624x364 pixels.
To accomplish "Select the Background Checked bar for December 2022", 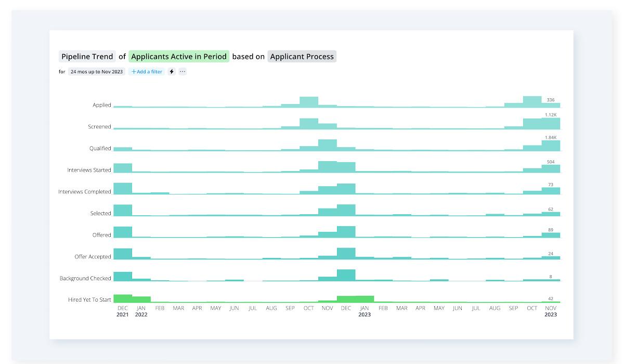I will point(346,275).
